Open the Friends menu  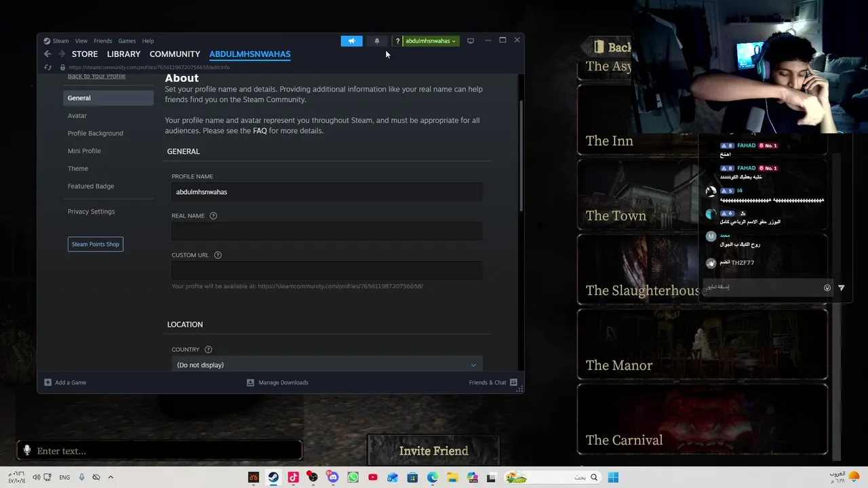tap(102, 41)
